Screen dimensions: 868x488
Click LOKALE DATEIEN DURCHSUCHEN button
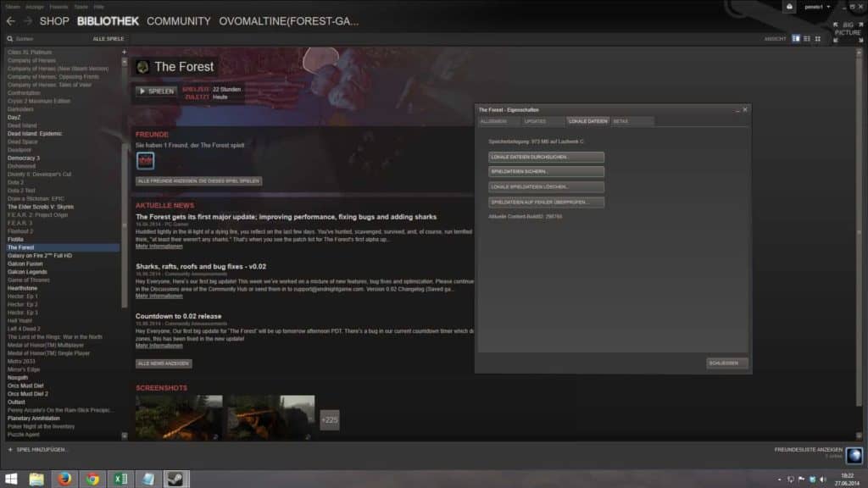point(546,157)
